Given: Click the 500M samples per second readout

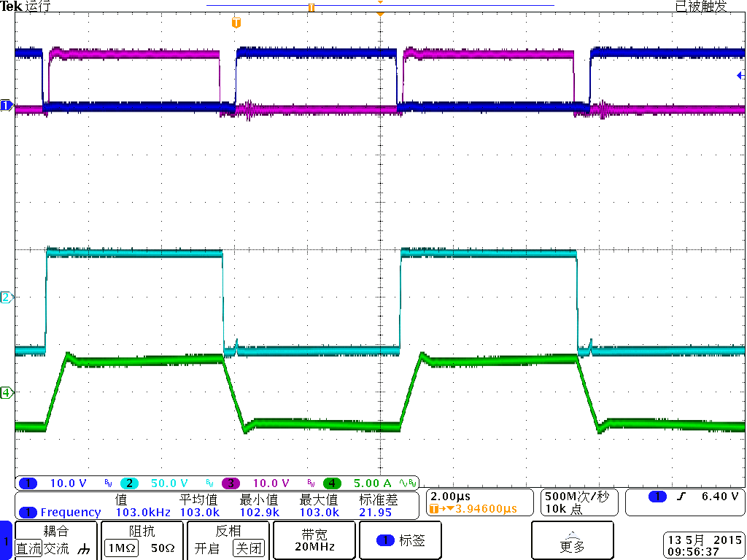Looking at the screenshot, I should [x=577, y=497].
